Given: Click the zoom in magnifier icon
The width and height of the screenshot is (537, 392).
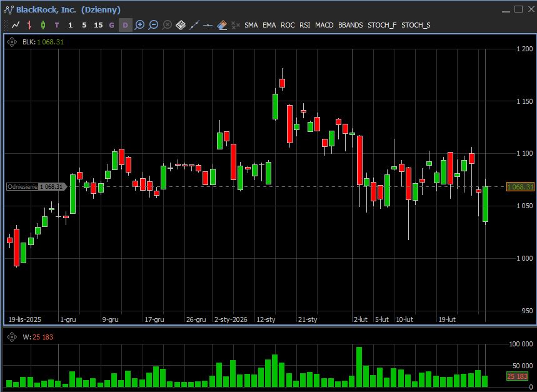Looking at the screenshot, I should pos(140,25).
